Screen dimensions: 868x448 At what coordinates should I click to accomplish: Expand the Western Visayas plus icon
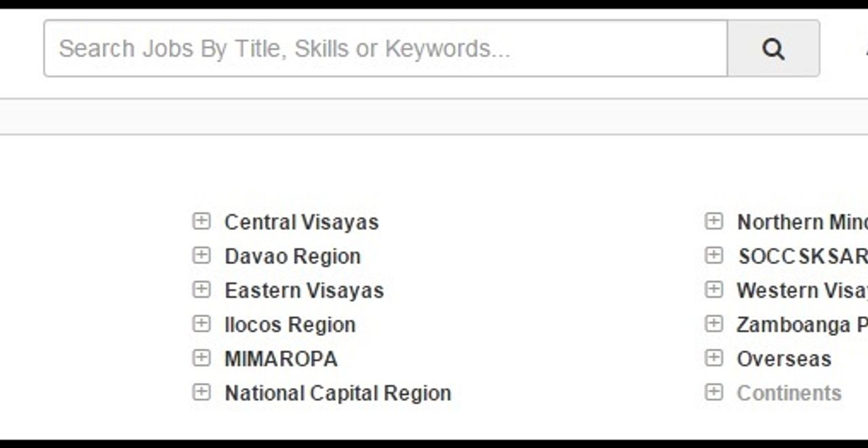714,290
